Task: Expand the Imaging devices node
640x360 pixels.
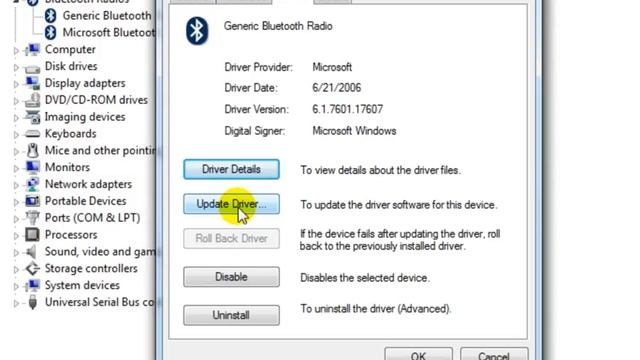Action: [x=16, y=118]
